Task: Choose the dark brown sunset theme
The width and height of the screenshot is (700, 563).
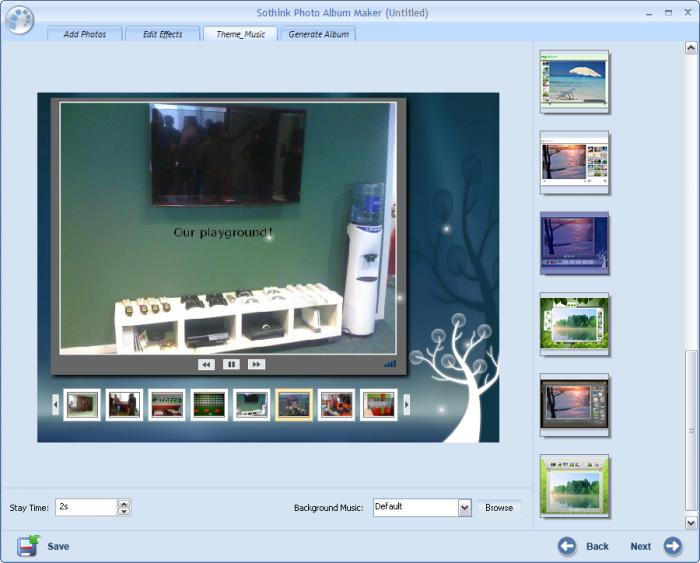Action: pyautogui.click(x=574, y=405)
